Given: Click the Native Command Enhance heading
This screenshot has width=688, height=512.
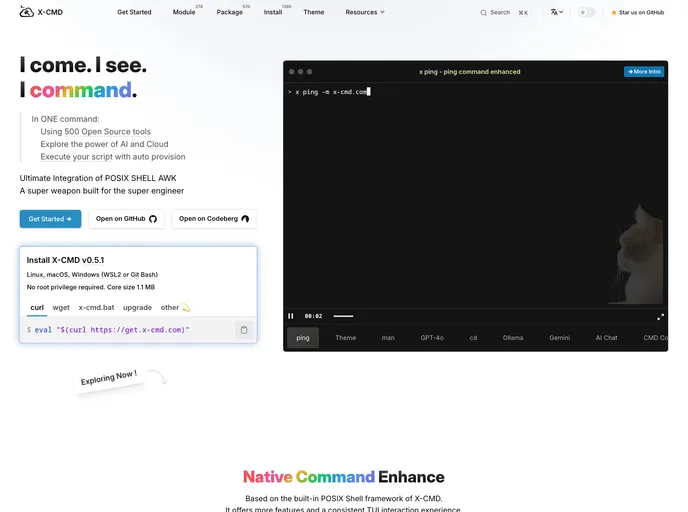Looking at the screenshot, I should point(344,477).
